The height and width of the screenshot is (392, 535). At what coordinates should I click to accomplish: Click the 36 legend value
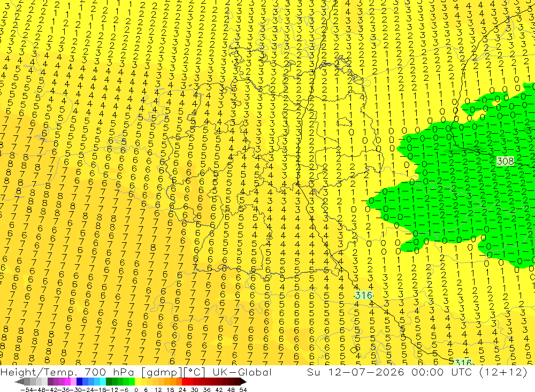tap(207, 390)
